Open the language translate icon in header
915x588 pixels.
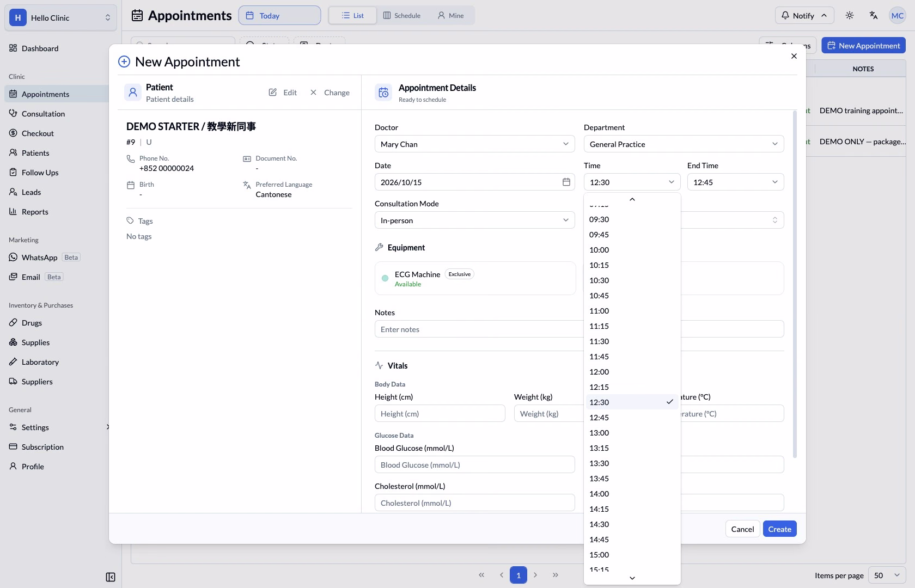(873, 15)
